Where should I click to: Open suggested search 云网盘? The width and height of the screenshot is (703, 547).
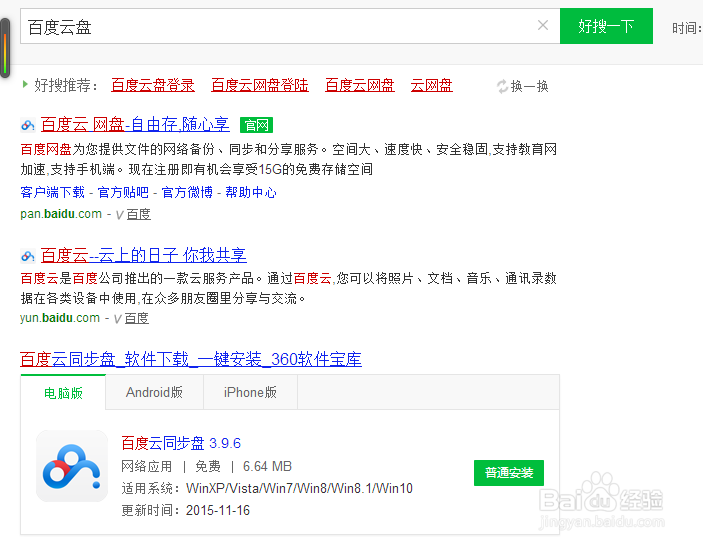click(x=431, y=85)
